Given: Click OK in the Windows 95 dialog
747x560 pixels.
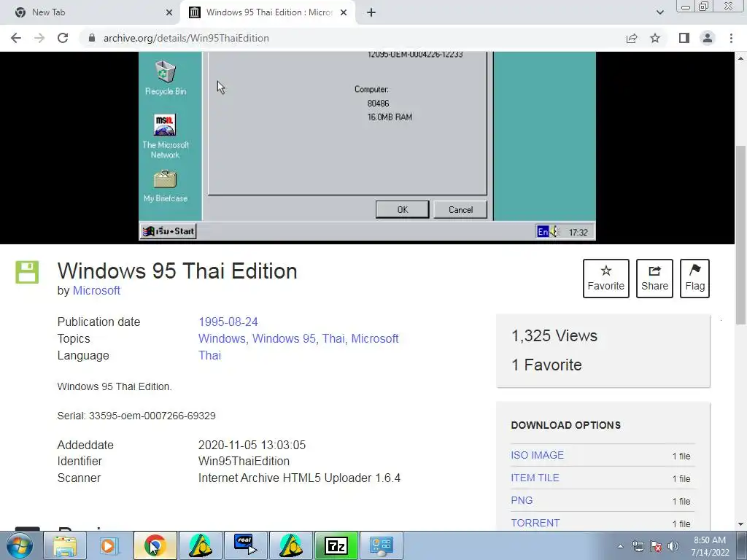Looking at the screenshot, I should tap(403, 209).
